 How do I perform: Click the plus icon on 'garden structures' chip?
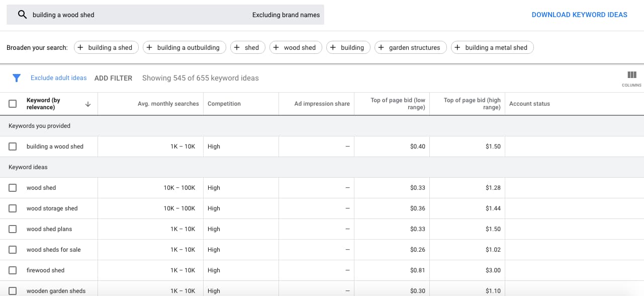381,47
